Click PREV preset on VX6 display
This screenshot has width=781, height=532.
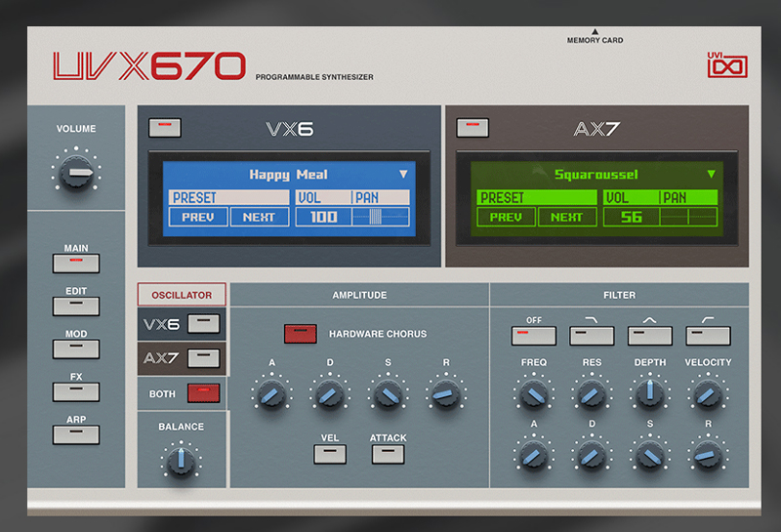pos(198,217)
